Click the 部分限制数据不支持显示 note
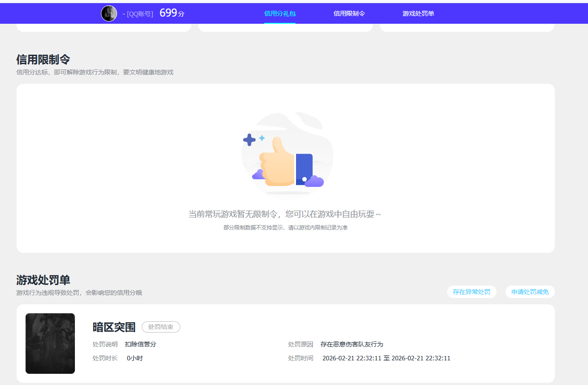Image resolution: width=588 pixels, height=385 pixels. [285, 228]
